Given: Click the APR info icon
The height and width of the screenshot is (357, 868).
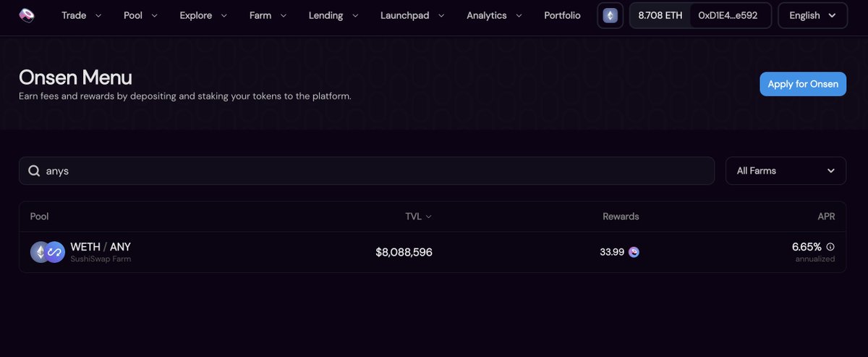Looking at the screenshot, I should pos(830,247).
